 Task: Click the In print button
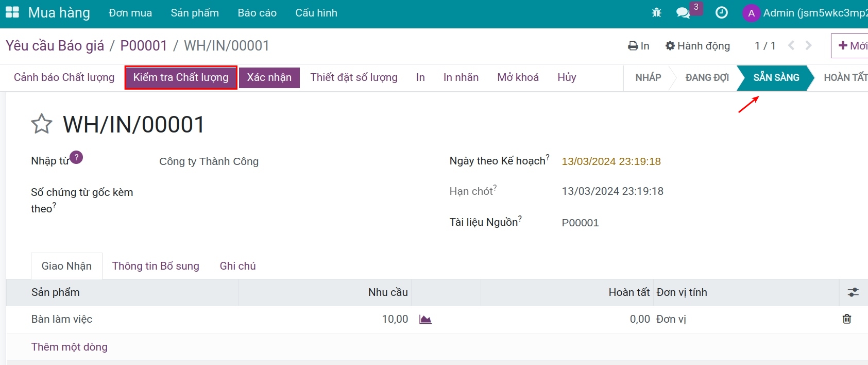(639, 46)
